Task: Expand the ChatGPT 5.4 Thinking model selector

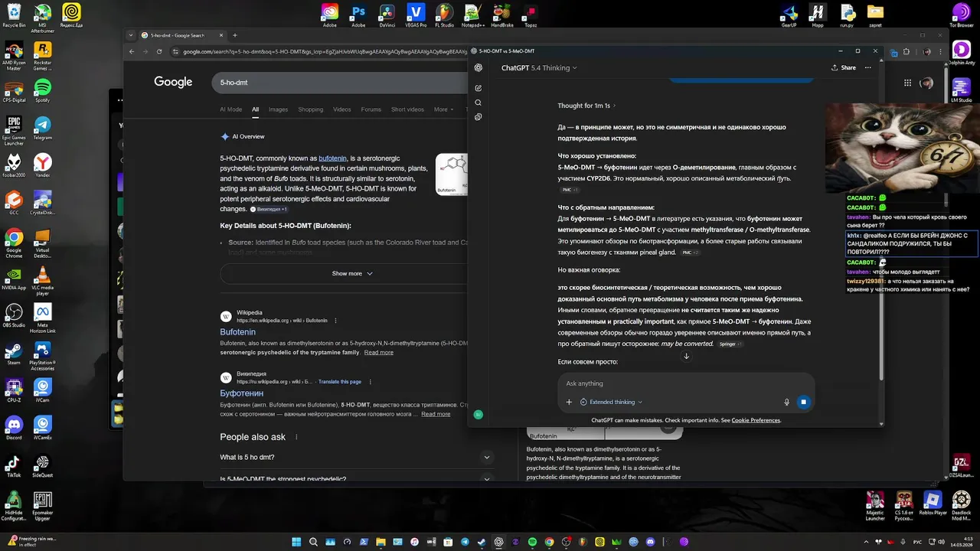Action: point(539,67)
